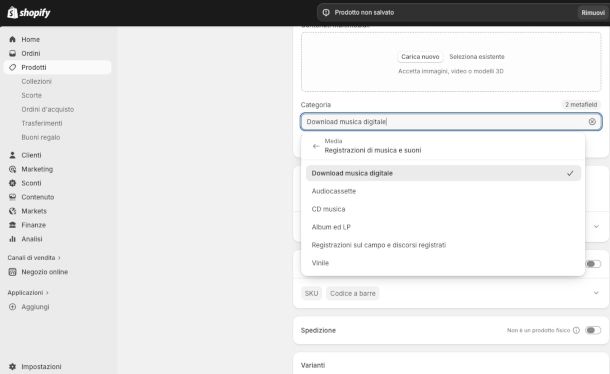This screenshot has width=610, height=374.
Task: Expand Canali di vendita chevron
Action: pyautogui.click(x=60, y=258)
